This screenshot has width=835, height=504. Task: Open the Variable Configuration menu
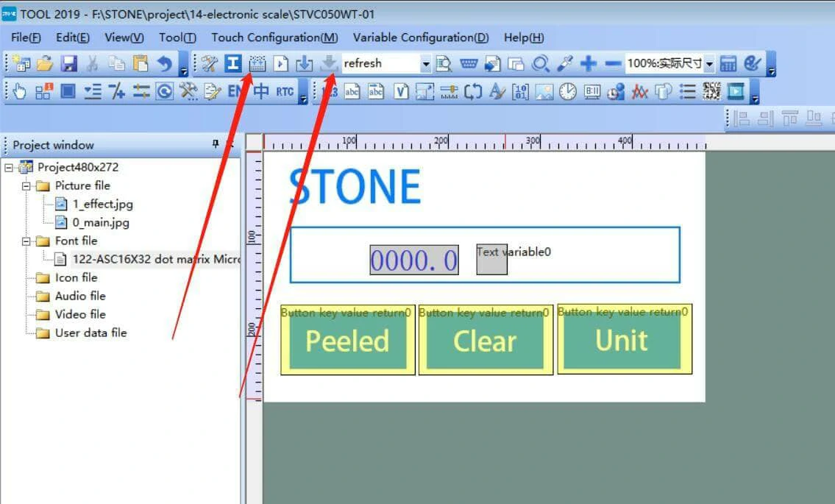coord(421,38)
